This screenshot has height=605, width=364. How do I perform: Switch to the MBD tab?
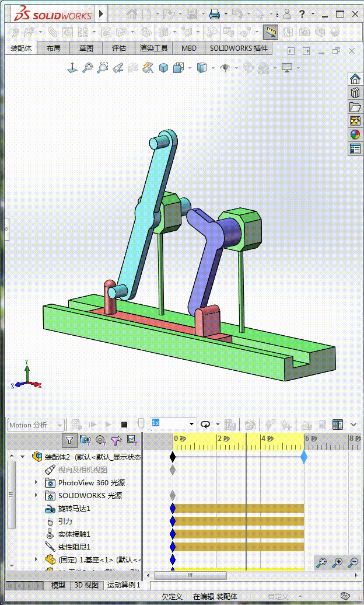188,48
